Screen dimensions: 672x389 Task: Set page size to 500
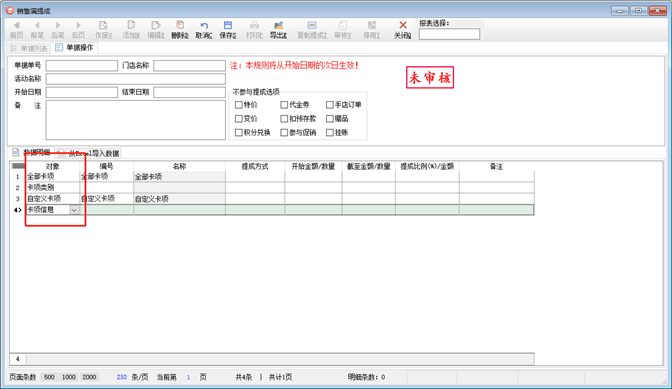(49, 377)
